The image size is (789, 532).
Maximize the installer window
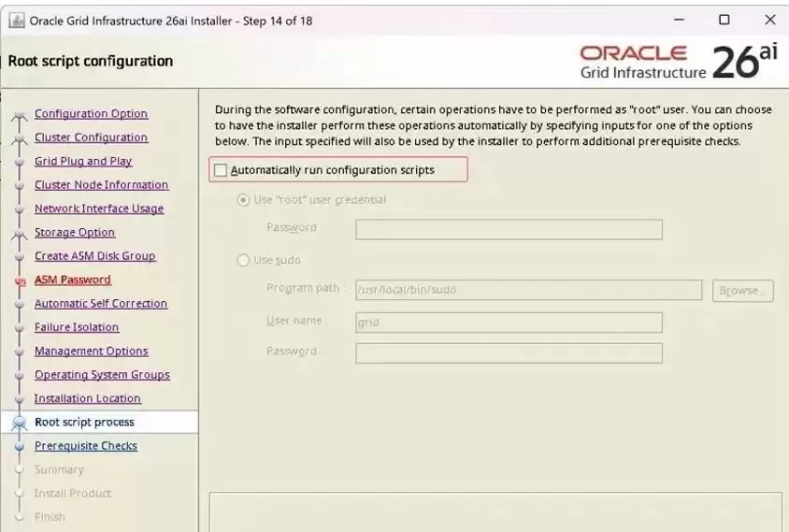(724, 20)
